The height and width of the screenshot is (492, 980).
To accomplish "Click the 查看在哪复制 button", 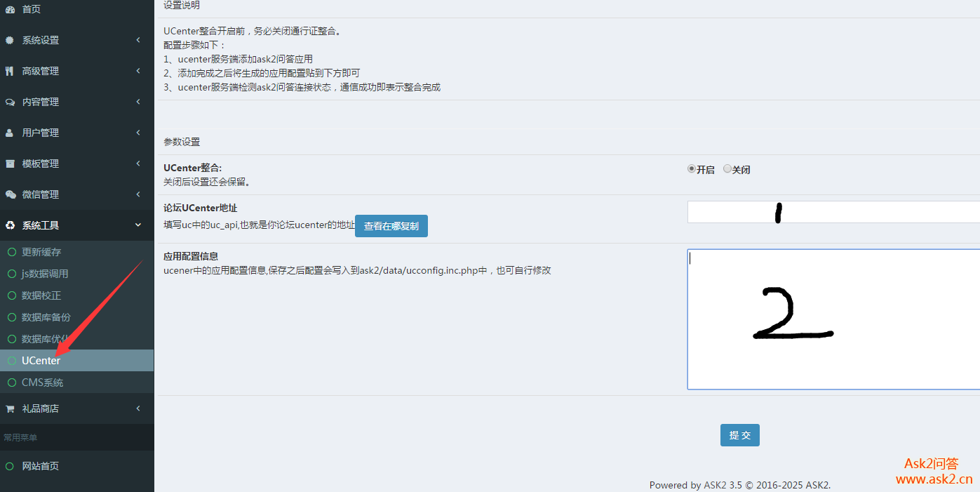I will [391, 227].
